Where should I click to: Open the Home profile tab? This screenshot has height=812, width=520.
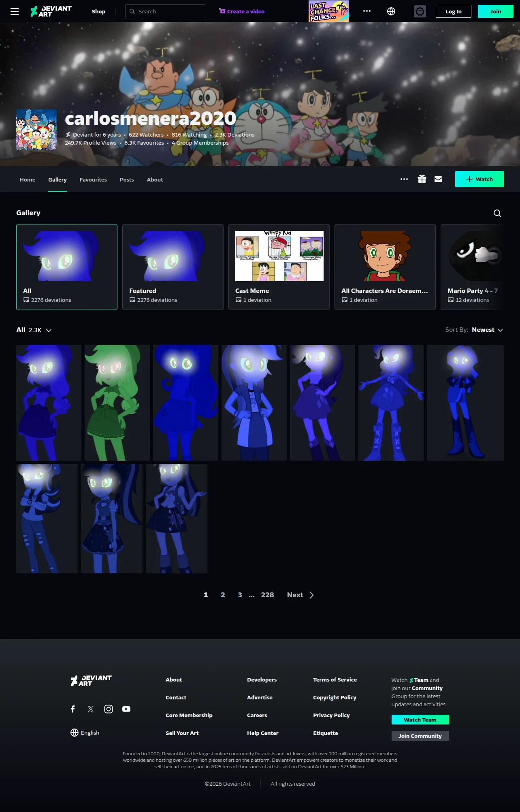tap(28, 179)
